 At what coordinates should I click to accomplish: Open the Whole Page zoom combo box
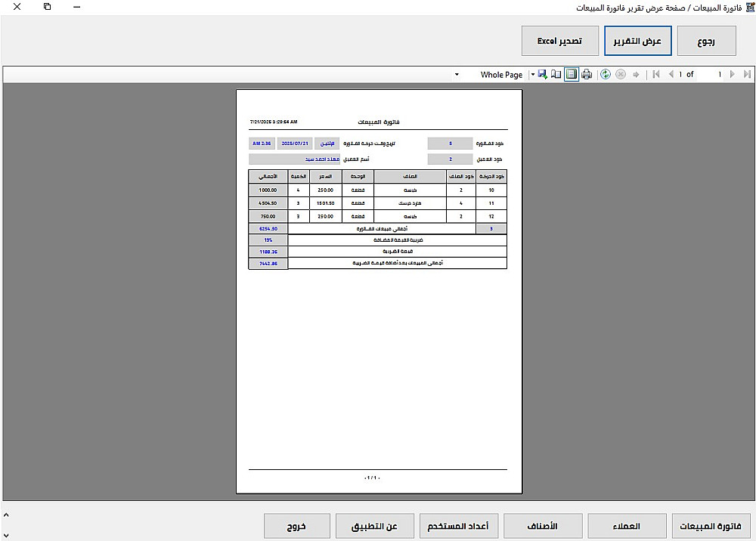tap(490, 75)
